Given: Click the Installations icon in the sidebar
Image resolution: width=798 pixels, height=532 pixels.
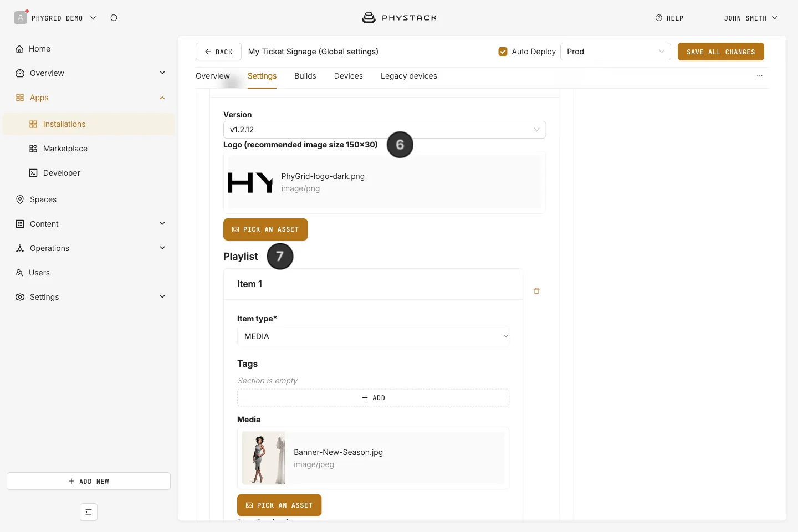Looking at the screenshot, I should point(33,124).
